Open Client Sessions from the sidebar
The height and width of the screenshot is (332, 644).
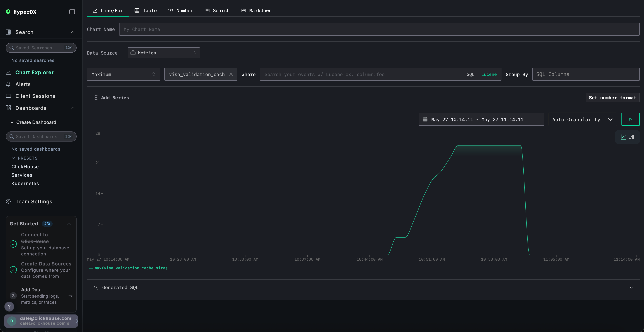(35, 96)
